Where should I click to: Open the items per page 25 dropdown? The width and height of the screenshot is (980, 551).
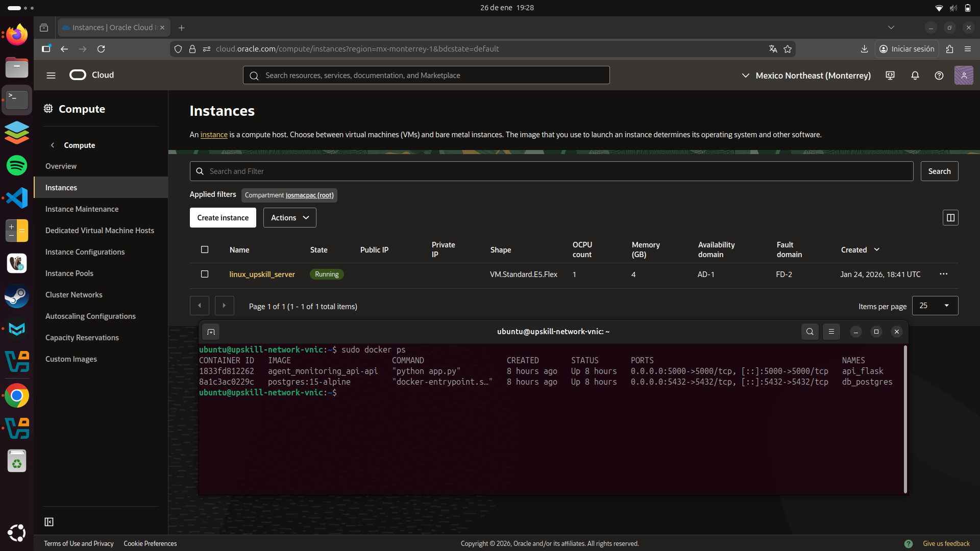pyautogui.click(x=935, y=305)
